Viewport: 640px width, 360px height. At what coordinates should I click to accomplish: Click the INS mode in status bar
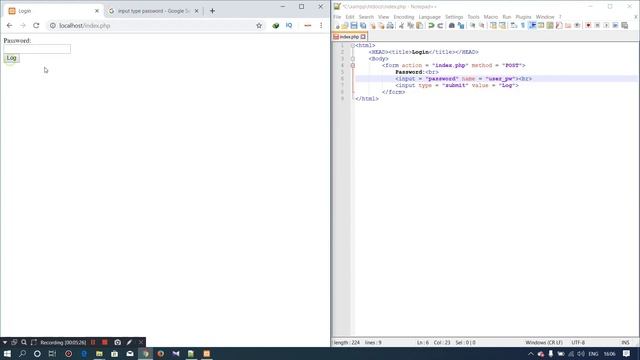[x=625, y=342]
